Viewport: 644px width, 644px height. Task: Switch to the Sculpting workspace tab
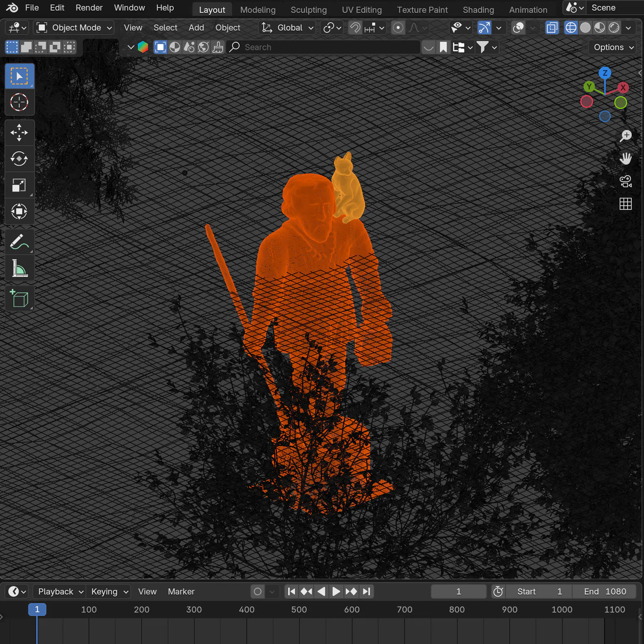[308, 10]
